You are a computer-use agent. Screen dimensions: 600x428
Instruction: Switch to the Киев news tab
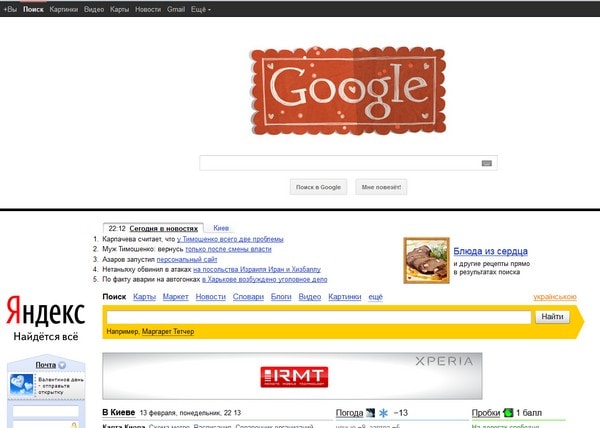[x=221, y=228]
